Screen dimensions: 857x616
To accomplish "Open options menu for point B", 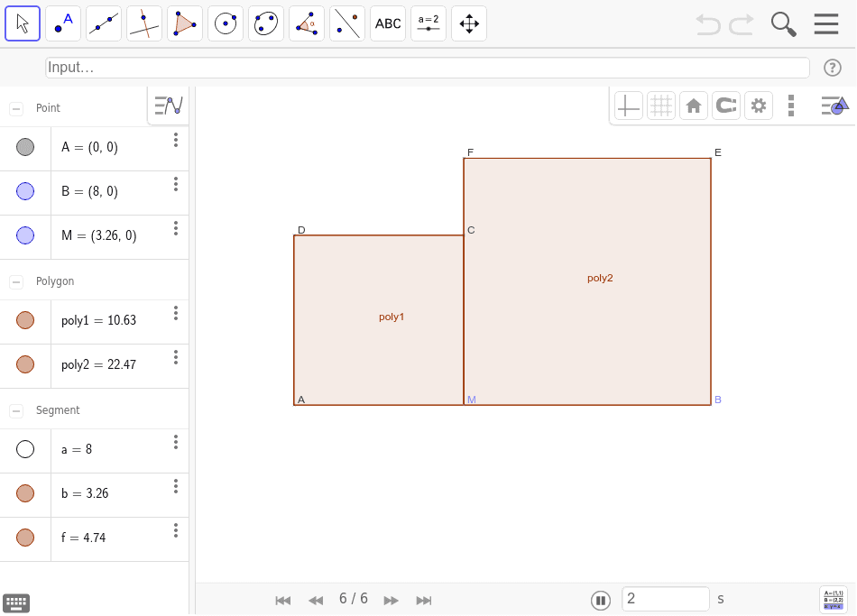I will [176, 184].
